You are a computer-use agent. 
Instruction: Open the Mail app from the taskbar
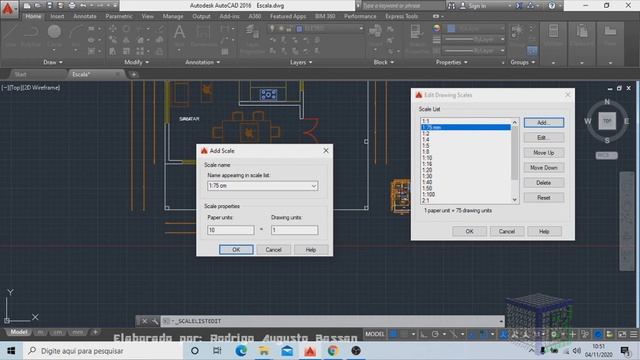click(x=287, y=351)
